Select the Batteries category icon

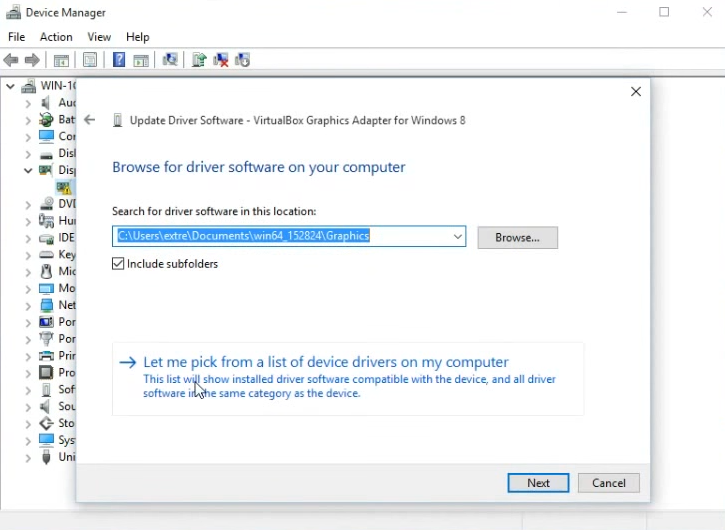[46, 119]
